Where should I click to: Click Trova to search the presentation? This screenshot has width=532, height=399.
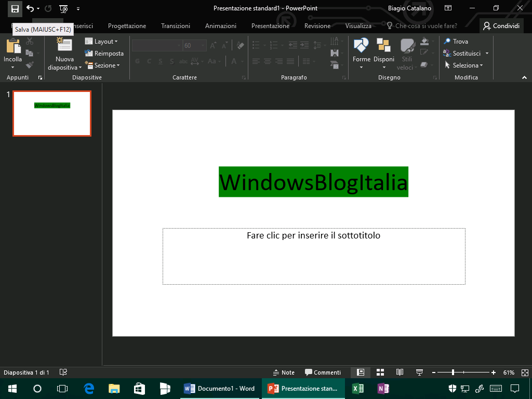click(456, 42)
